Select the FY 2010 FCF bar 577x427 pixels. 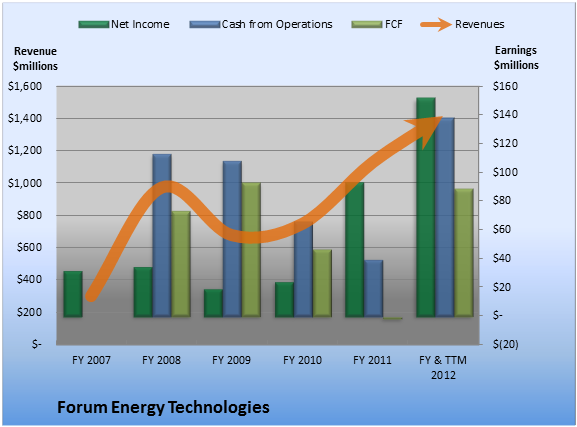click(322, 283)
